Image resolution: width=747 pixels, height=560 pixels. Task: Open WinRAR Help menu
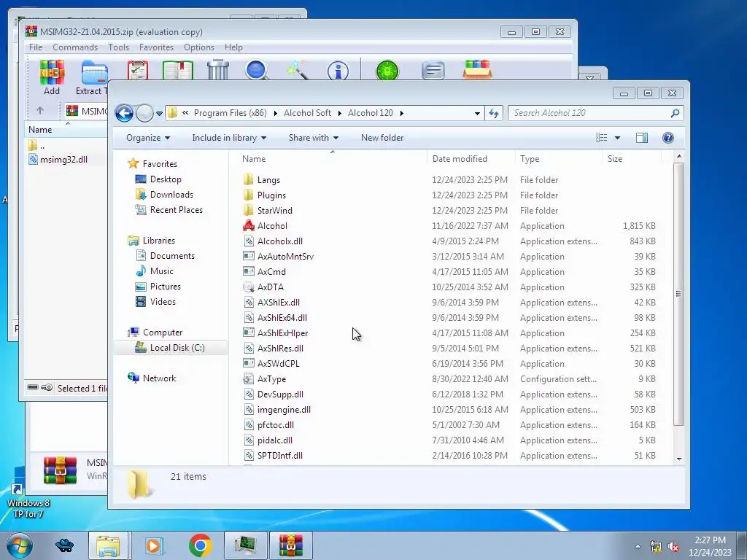click(x=234, y=47)
